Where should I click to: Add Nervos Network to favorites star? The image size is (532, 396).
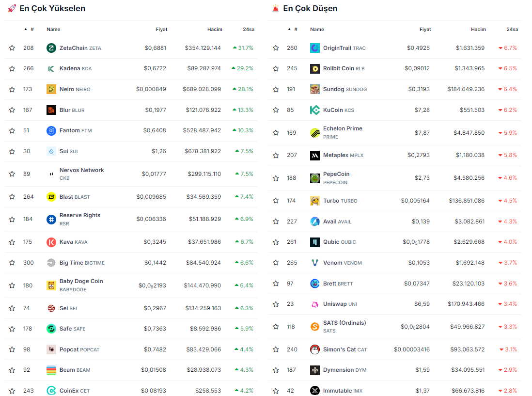point(12,174)
